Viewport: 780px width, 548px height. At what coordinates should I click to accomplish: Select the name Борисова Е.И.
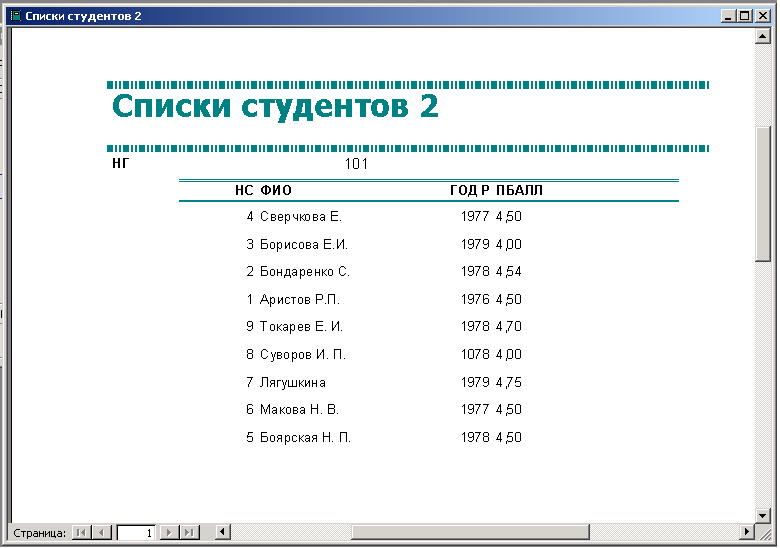pyautogui.click(x=304, y=244)
